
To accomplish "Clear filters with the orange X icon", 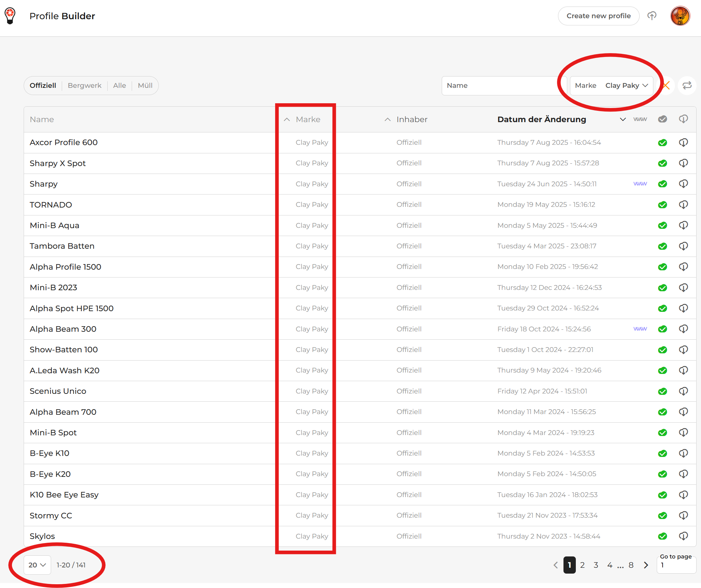I will [666, 85].
